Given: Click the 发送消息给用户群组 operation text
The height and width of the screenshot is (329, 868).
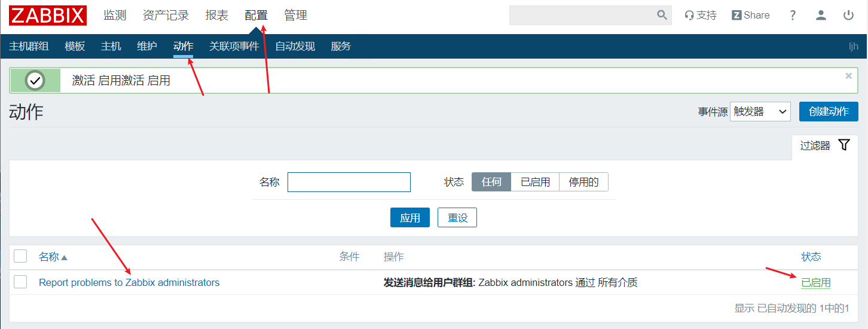Looking at the screenshot, I should point(428,282).
